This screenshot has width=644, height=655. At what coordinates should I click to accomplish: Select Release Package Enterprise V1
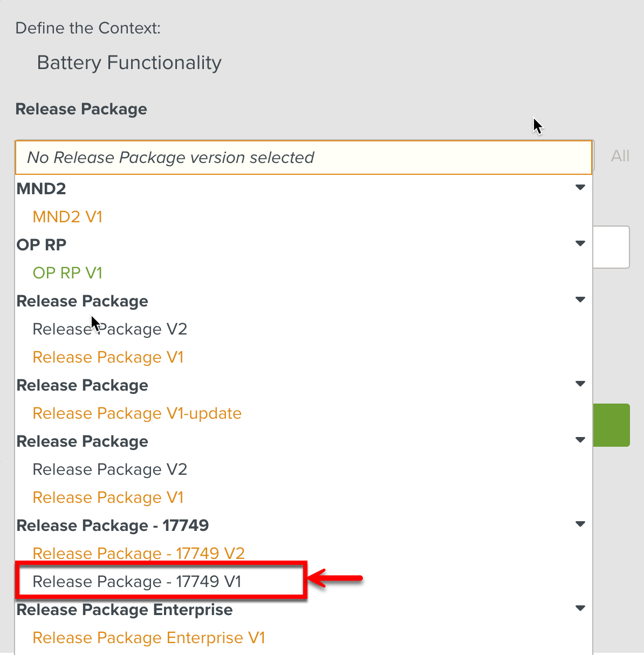149,638
